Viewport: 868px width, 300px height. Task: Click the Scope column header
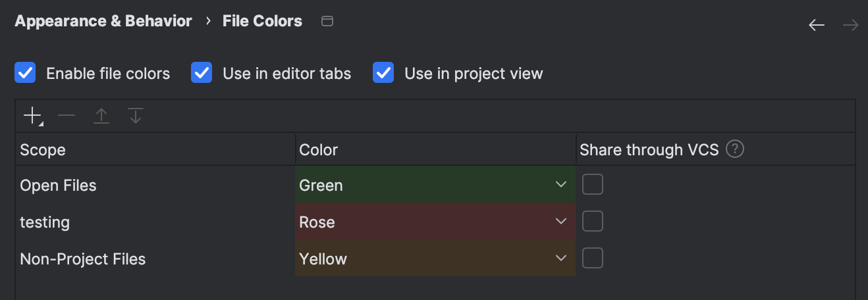tap(43, 150)
